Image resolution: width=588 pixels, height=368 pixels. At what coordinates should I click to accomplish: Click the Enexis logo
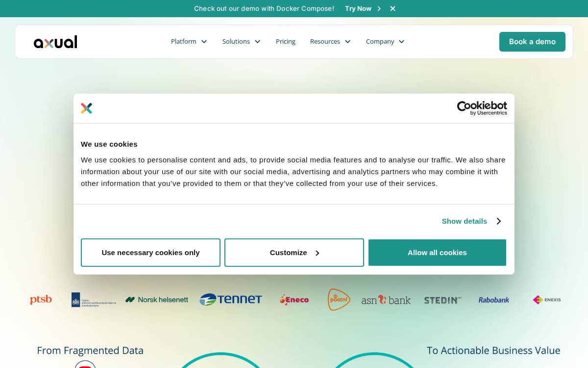point(547,300)
